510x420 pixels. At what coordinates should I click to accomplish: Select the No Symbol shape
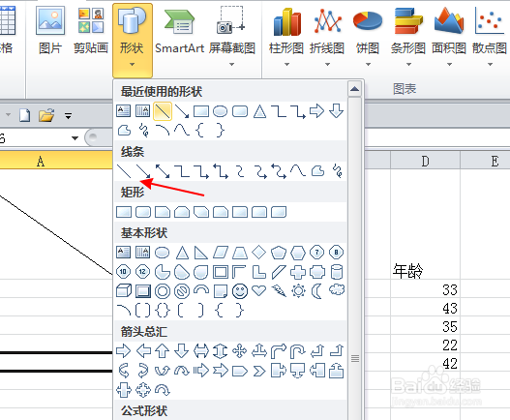(x=182, y=291)
